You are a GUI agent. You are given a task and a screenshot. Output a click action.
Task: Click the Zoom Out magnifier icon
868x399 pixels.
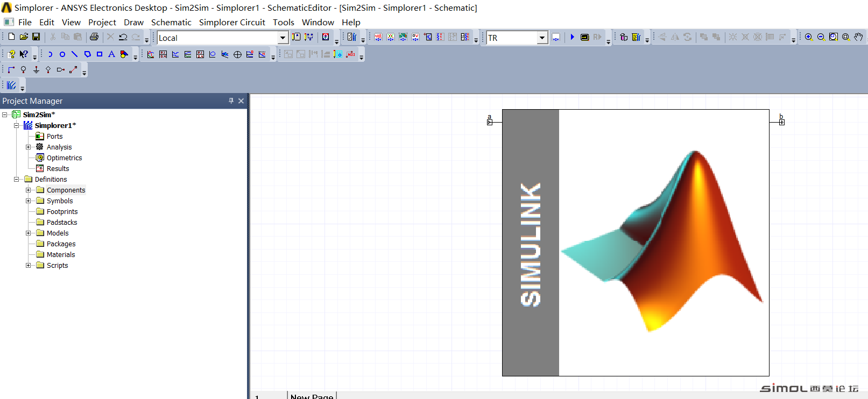point(821,37)
